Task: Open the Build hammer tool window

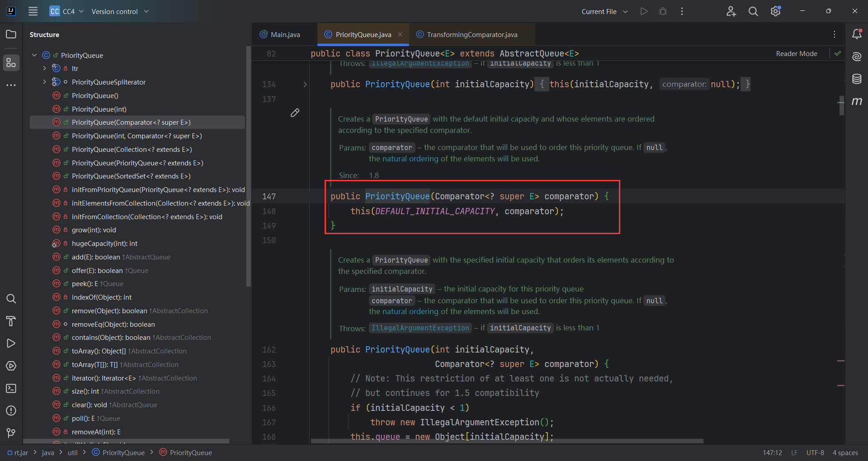Action: pyautogui.click(x=11, y=321)
